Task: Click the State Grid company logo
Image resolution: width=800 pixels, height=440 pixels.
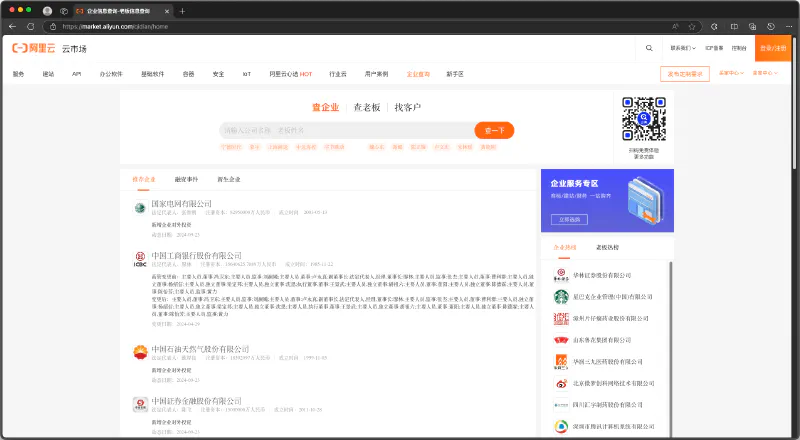Action: [140, 208]
